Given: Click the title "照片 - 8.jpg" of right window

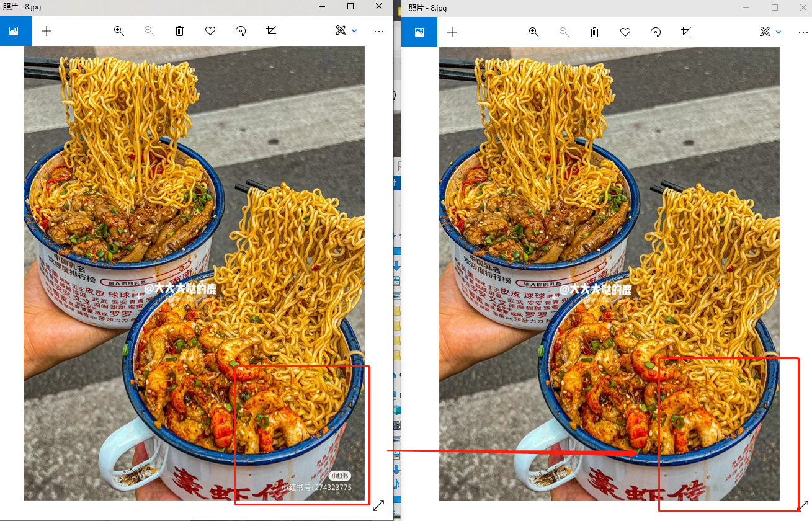Looking at the screenshot, I should click(428, 8).
